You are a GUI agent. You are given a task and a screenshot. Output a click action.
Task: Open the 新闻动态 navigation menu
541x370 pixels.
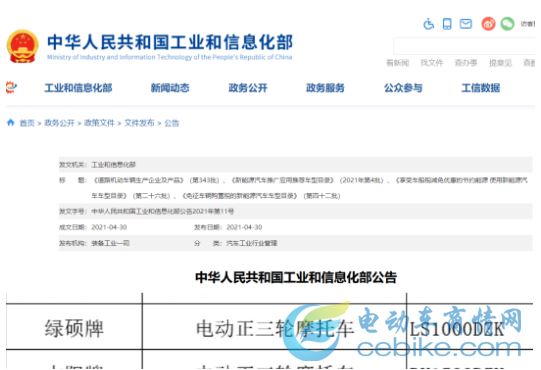170,88
